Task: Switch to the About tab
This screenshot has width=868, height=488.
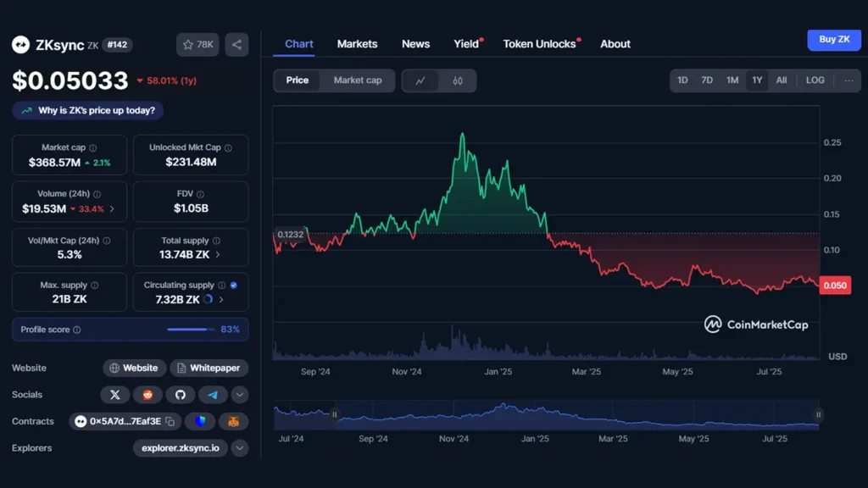Action: pos(615,44)
